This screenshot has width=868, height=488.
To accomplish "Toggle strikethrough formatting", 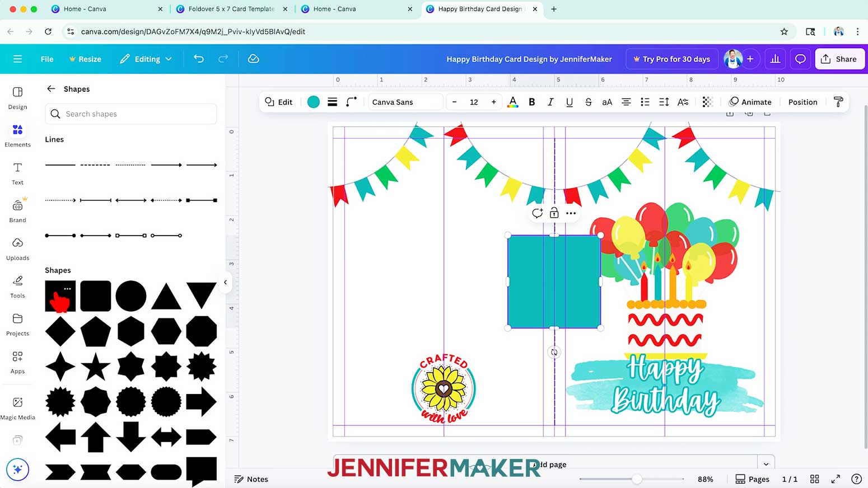I will pos(588,102).
